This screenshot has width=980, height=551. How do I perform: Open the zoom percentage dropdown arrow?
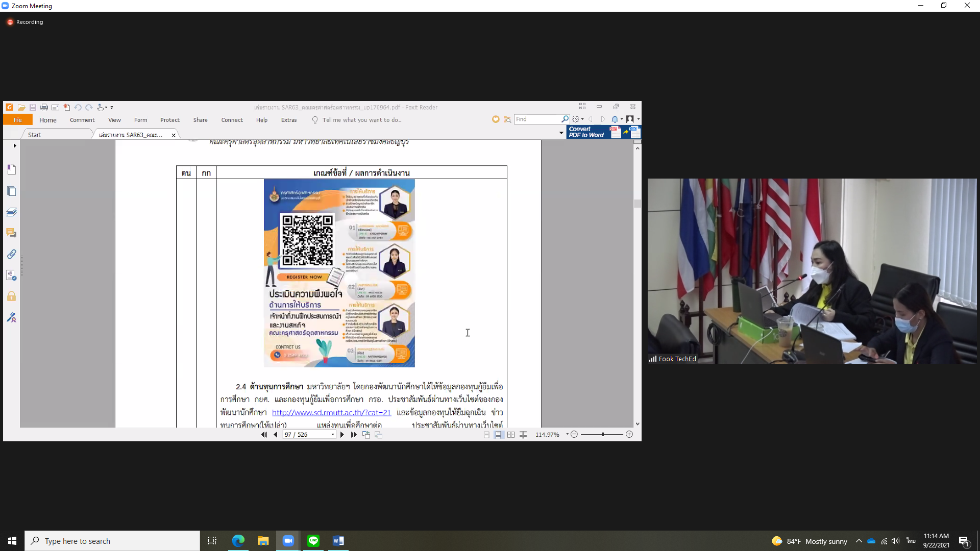[567, 435]
